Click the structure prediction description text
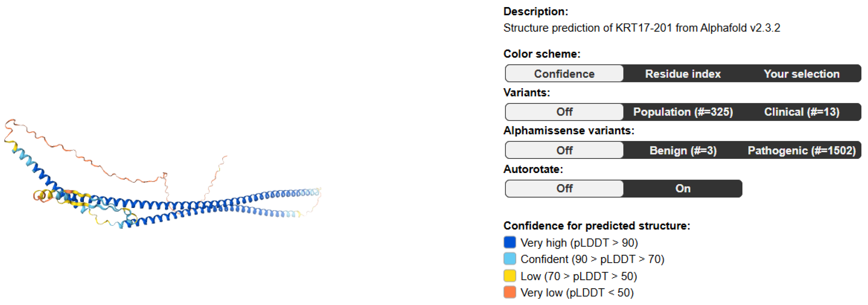The height and width of the screenshot is (305, 868). click(641, 28)
